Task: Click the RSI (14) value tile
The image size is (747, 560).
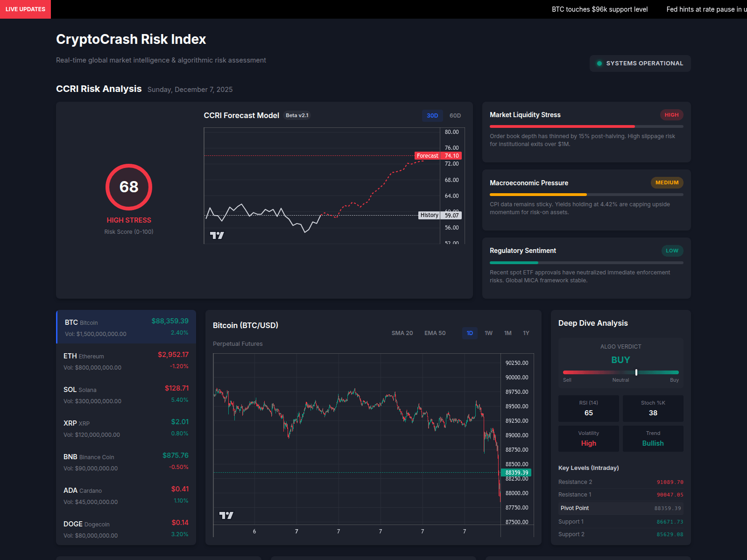Action: coord(589,408)
